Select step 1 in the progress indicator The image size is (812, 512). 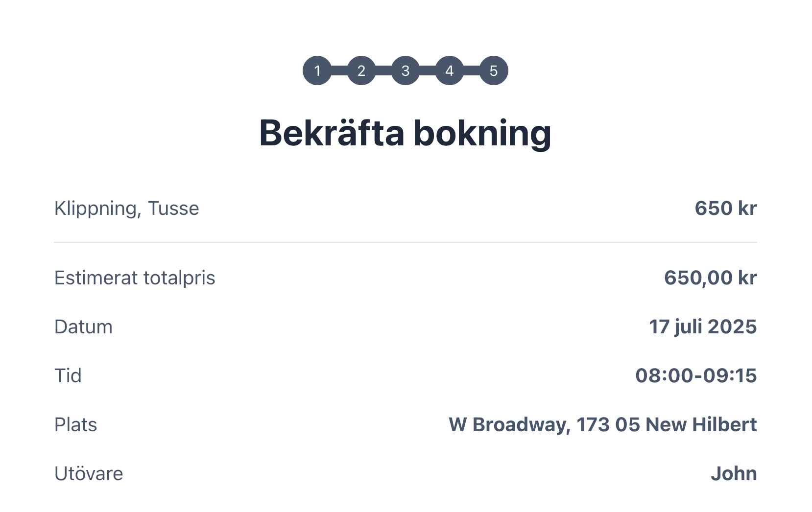point(318,70)
